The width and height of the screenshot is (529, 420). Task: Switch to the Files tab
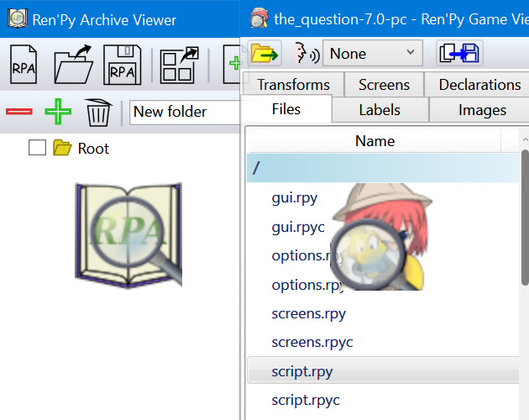click(286, 109)
